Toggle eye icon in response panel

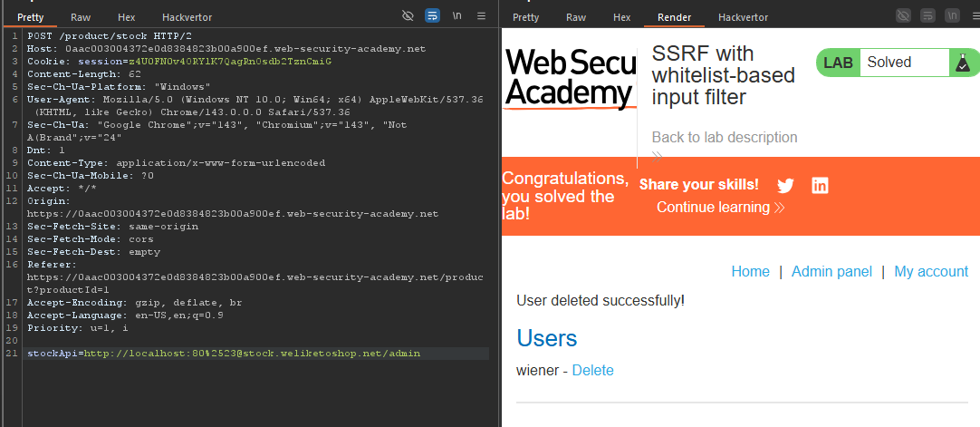click(x=903, y=16)
